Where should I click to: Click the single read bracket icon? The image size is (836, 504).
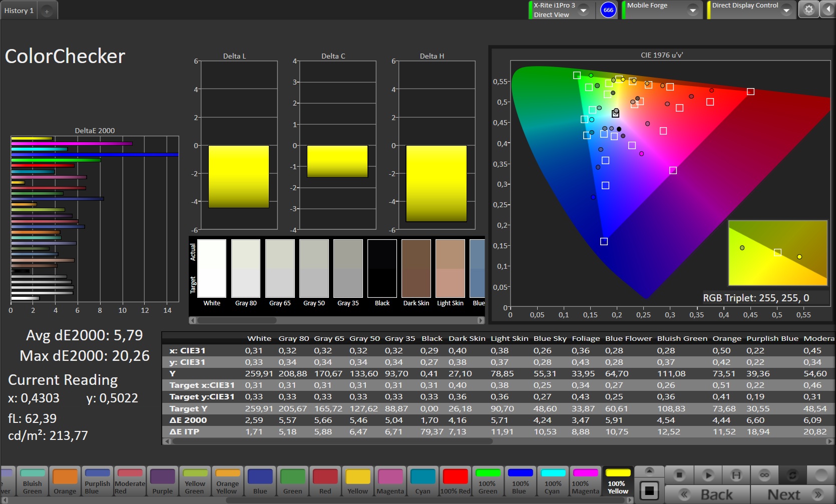pyautogui.click(x=736, y=474)
